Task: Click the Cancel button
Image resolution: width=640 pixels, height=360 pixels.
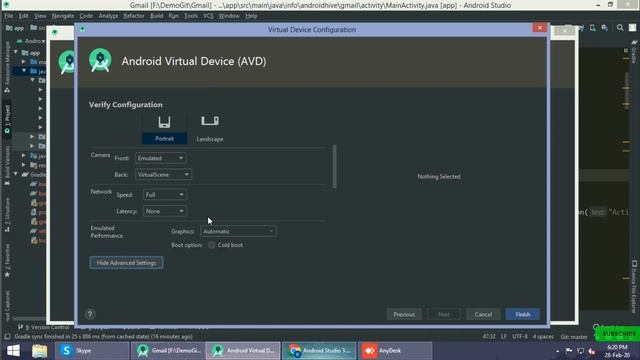Action: click(x=483, y=314)
